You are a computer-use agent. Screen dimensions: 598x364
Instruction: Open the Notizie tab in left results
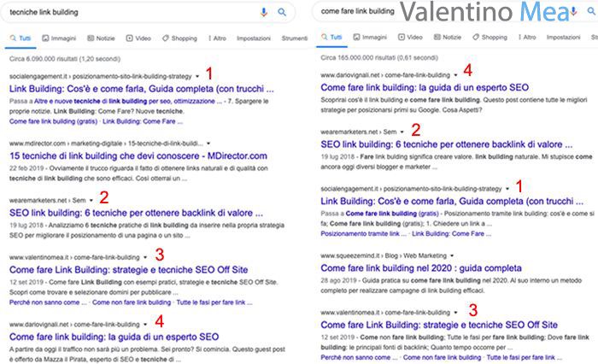[x=101, y=38]
